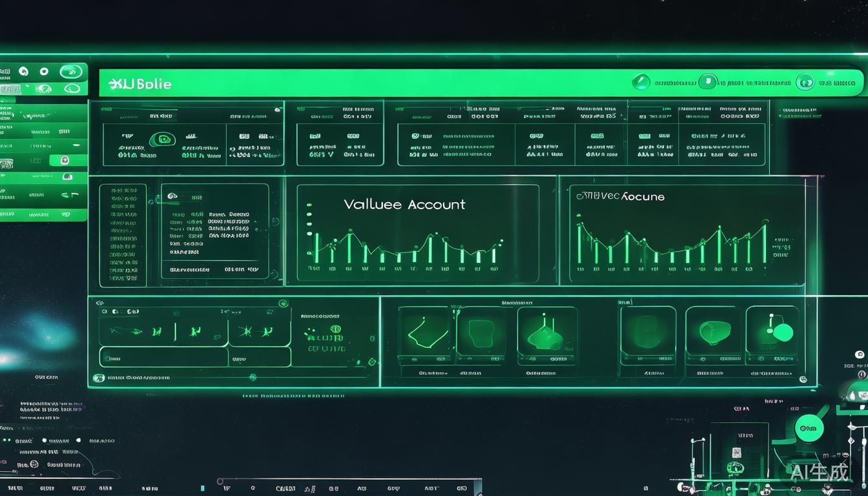
Task: Toggle the highlighted round switch in sidebar middle row
Action: pos(65,160)
